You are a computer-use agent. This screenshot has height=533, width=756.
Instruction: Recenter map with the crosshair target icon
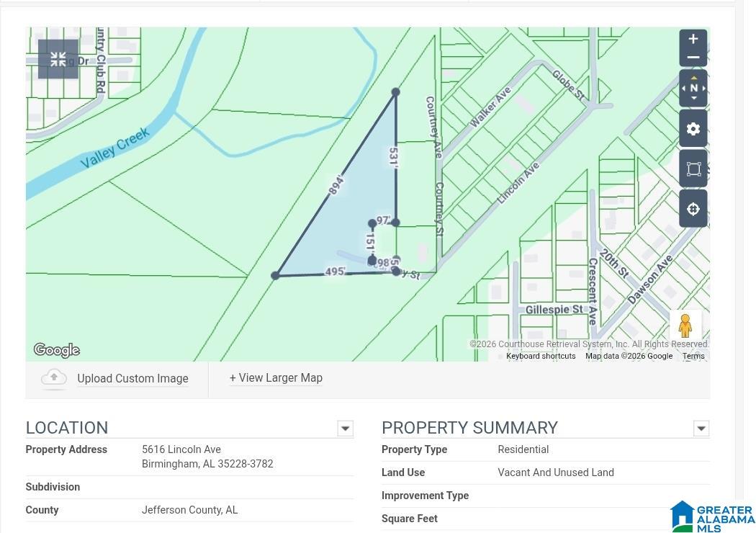693,209
